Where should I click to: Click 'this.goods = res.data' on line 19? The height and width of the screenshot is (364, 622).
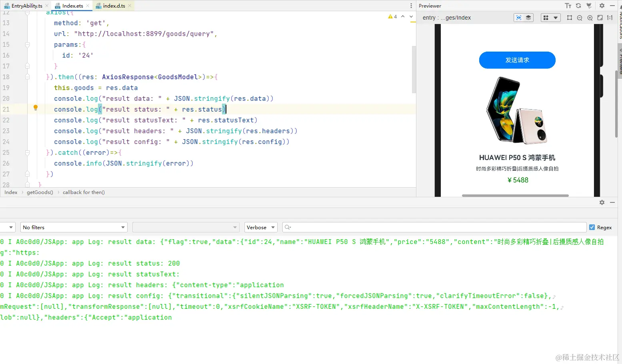(x=96, y=88)
